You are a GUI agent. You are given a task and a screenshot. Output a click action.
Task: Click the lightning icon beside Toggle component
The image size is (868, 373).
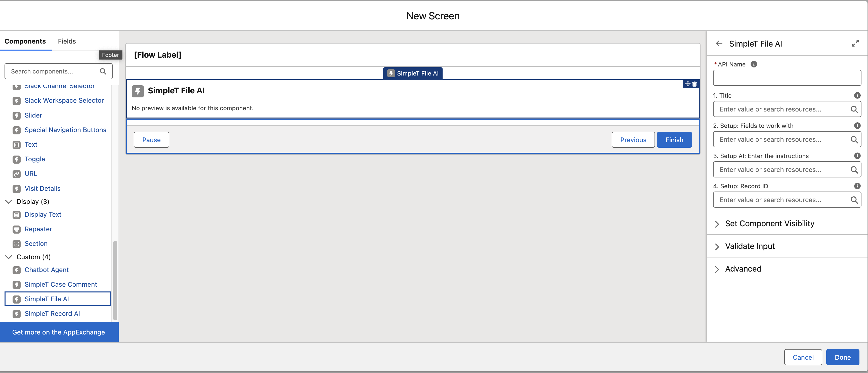(x=17, y=159)
